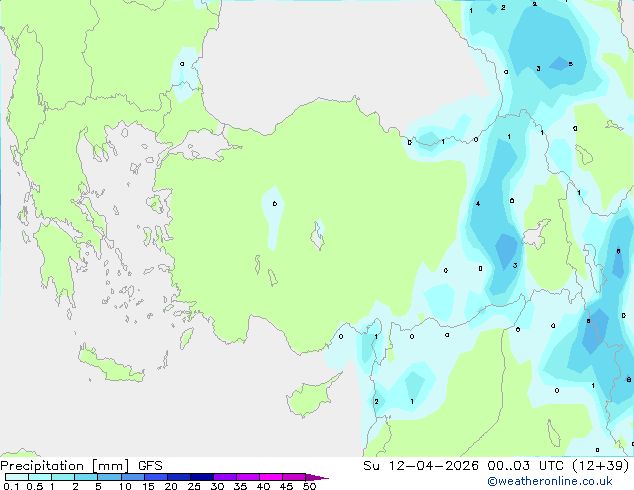This screenshot has height=490, width=634.
Task: Click the "Su 12-04-2026 00..03 UTC (12+39)" timestamp
Action: [x=496, y=466]
